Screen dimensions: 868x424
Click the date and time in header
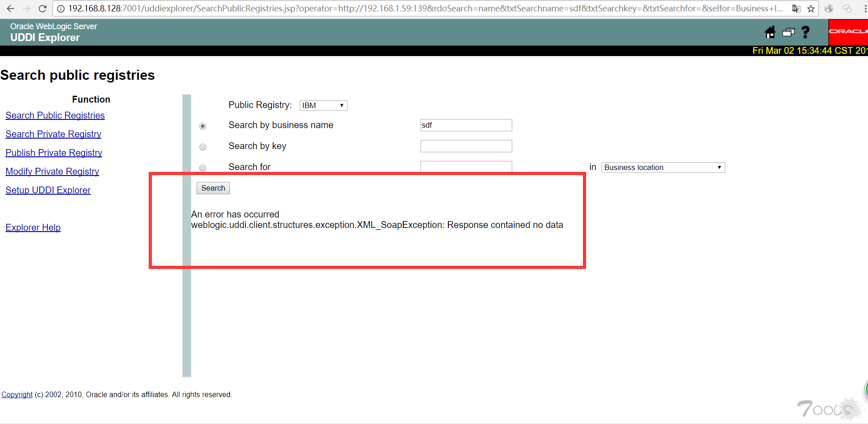point(810,51)
